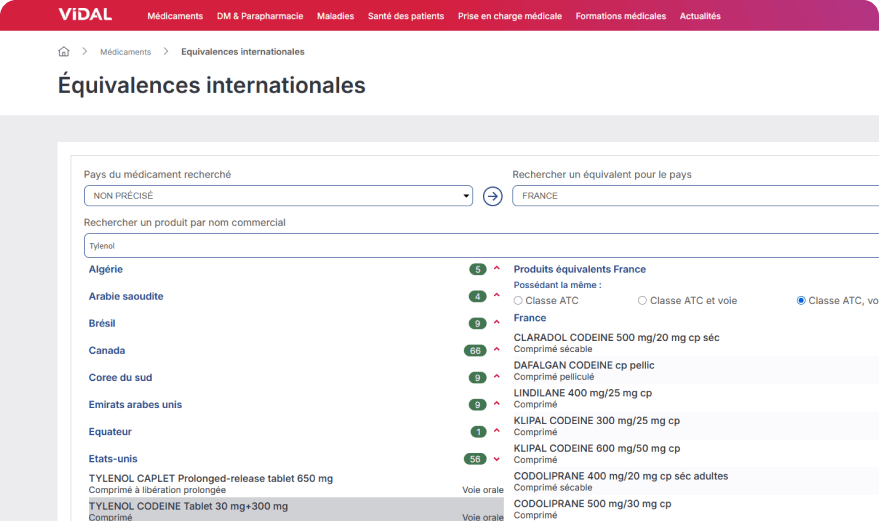This screenshot has width=879, height=521.
Task: Click the chevron next to Canada count 66
Action: click(497, 350)
